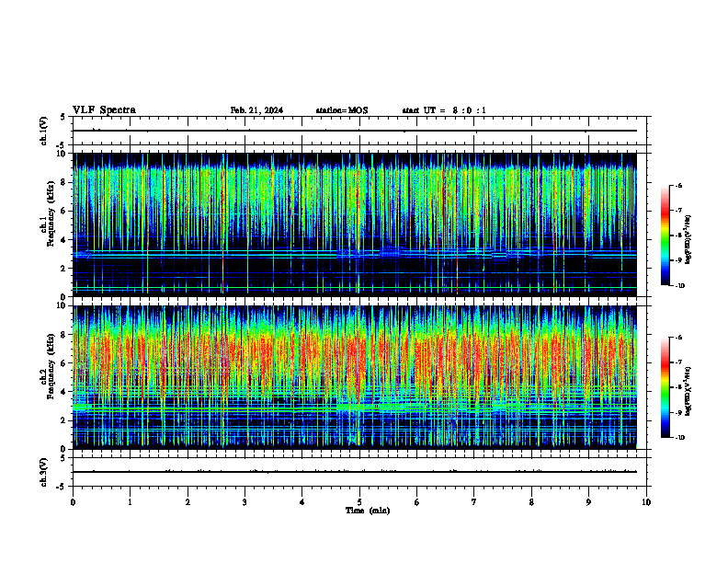
Task: Click the ch.1 voltage waveform strip
Action: coord(361,131)
